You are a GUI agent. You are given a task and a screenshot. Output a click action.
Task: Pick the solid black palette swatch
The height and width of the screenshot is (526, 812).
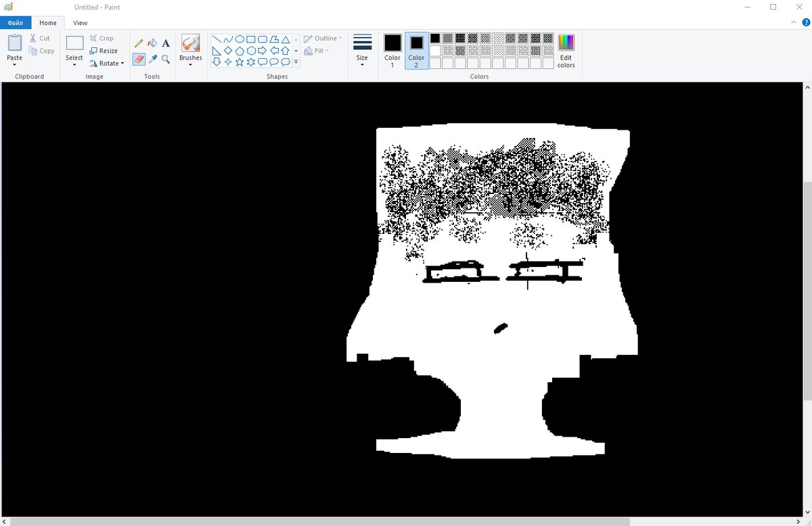[435, 39]
